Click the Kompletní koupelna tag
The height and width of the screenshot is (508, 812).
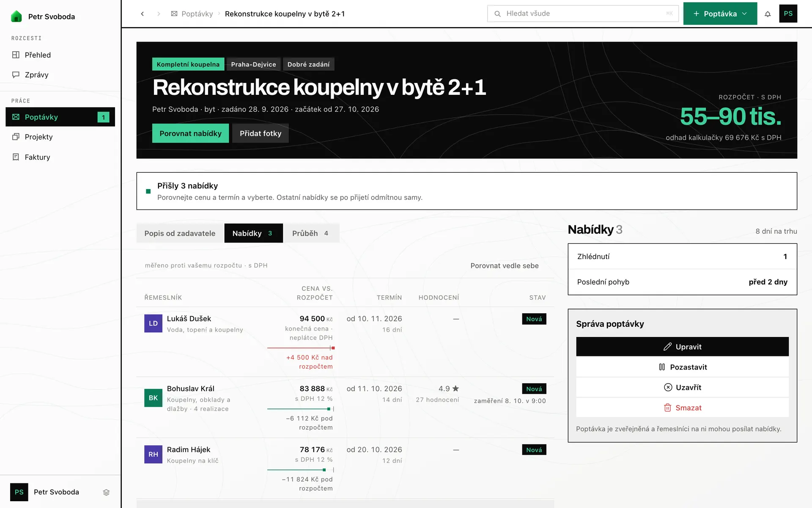pos(188,64)
